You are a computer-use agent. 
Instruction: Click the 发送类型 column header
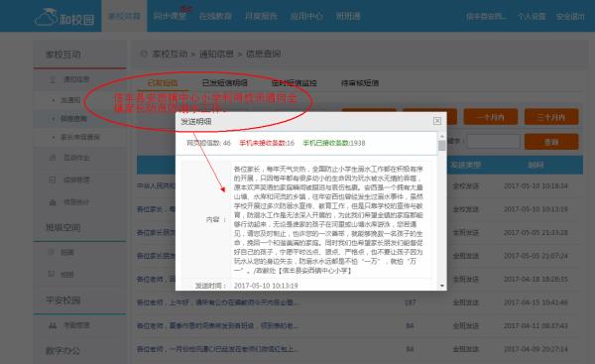[x=466, y=165]
